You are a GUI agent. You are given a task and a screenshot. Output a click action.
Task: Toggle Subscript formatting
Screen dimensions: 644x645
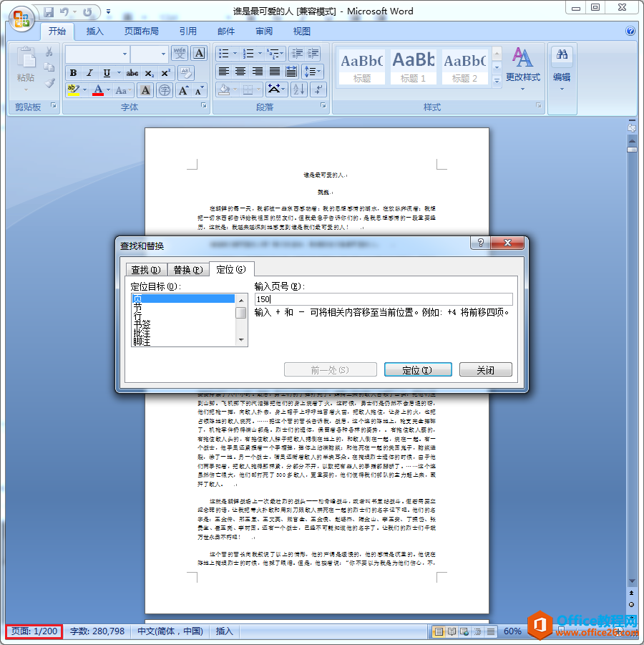point(149,73)
